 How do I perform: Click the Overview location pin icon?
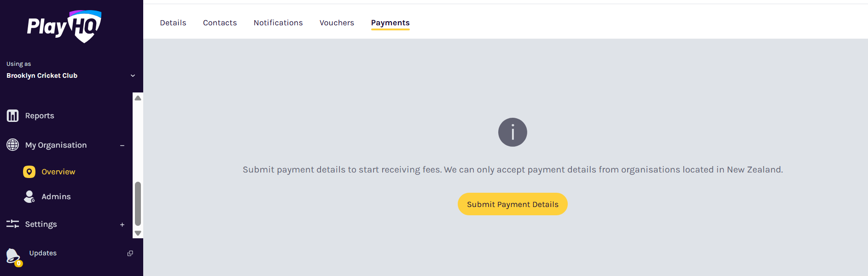point(29,172)
